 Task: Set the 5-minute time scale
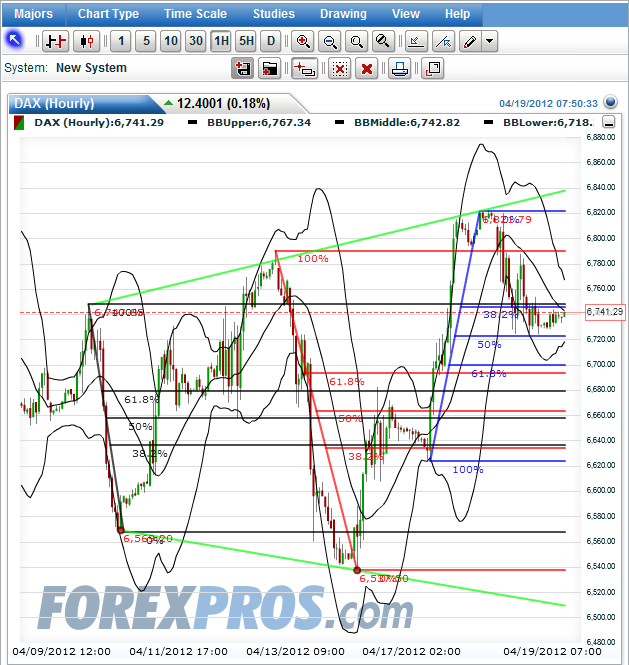click(x=146, y=41)
